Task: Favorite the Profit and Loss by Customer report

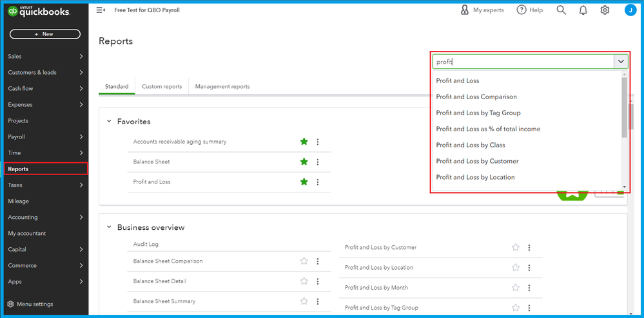Action: click(x=515, y=247)
